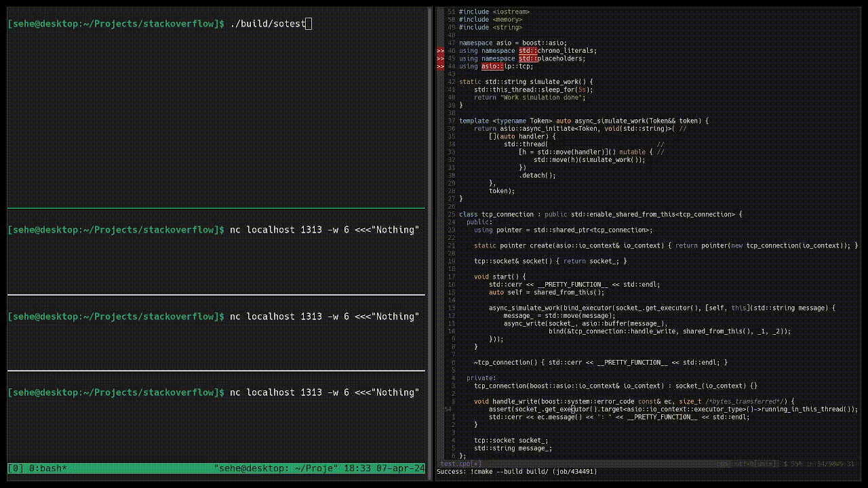Click the utf-8[unix] encoding indicator in statusline

click(x=754, y=464)
